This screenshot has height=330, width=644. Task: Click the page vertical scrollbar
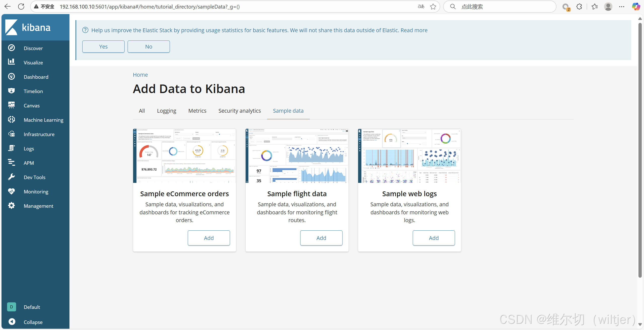click(640, 151)
